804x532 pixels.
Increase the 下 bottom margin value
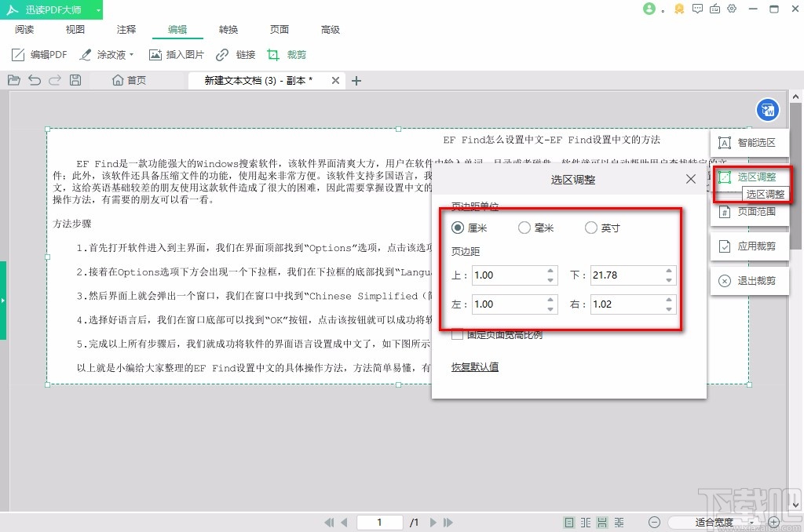pyautogui.click(x=669, y=271)
